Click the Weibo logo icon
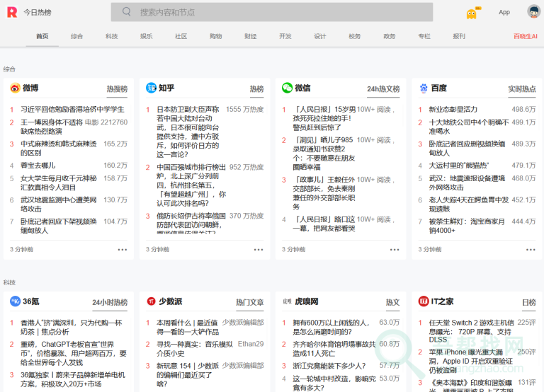 15,88
